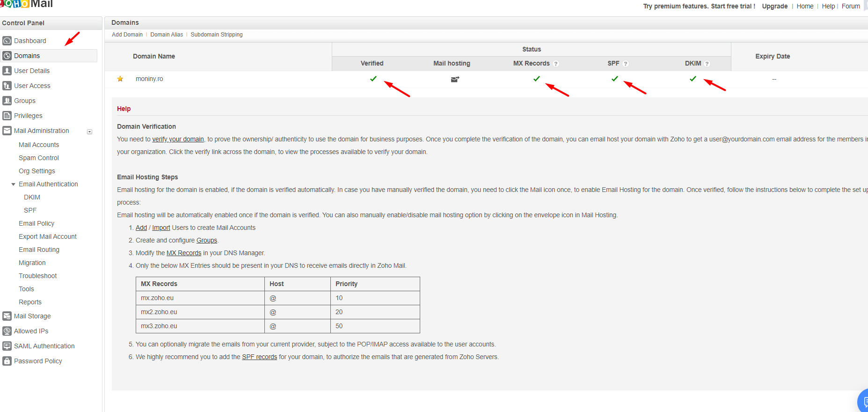Click the Dashboard sidebar icon
This screenshot has width=868, height=412.
(7, 41)
